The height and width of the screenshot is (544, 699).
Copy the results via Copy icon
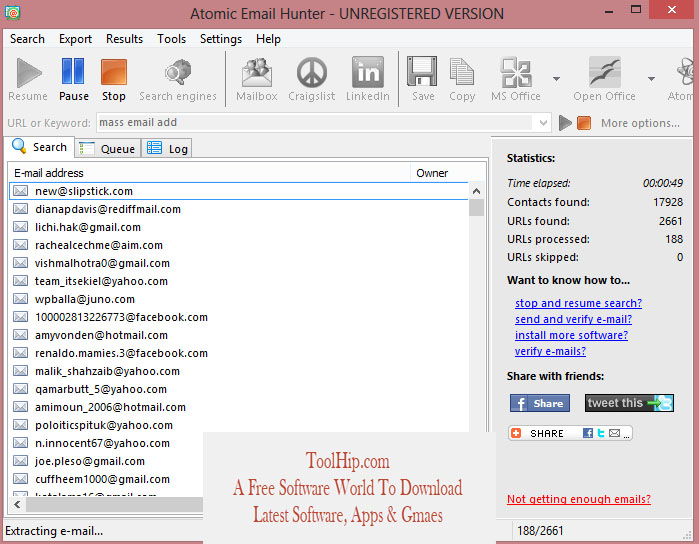pyautogui.click(x=462, y=79)
